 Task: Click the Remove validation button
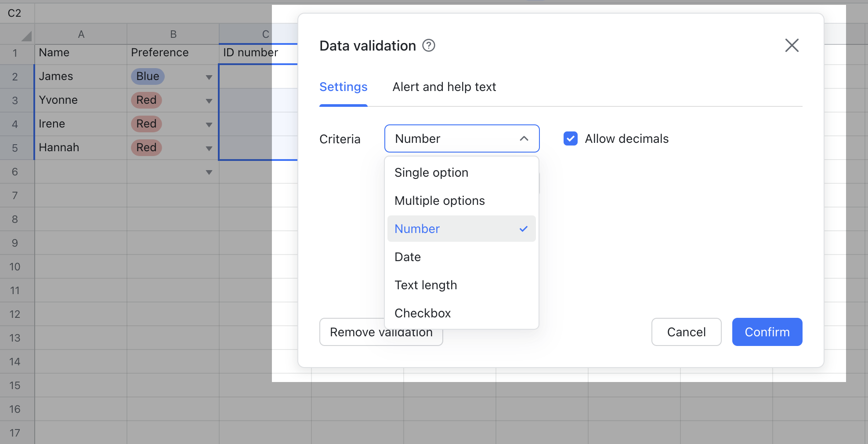[381, 332]
